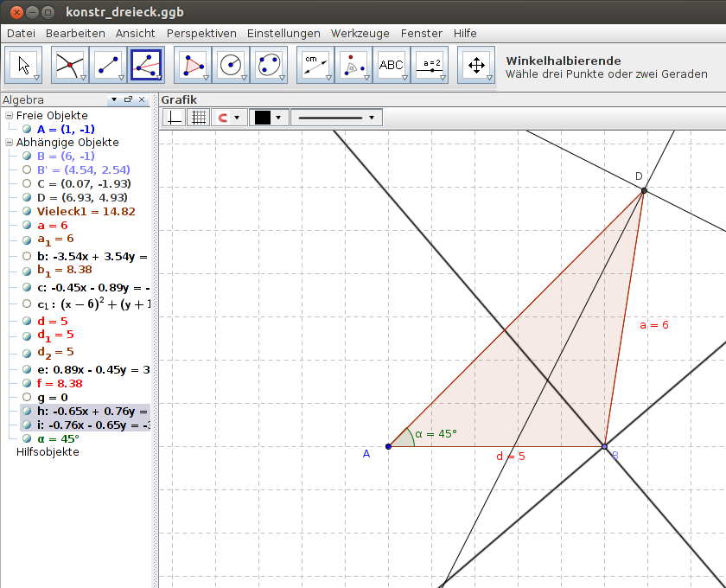Open the ABC text tool
Screen dimensions: 726x588
coord(392,63)
